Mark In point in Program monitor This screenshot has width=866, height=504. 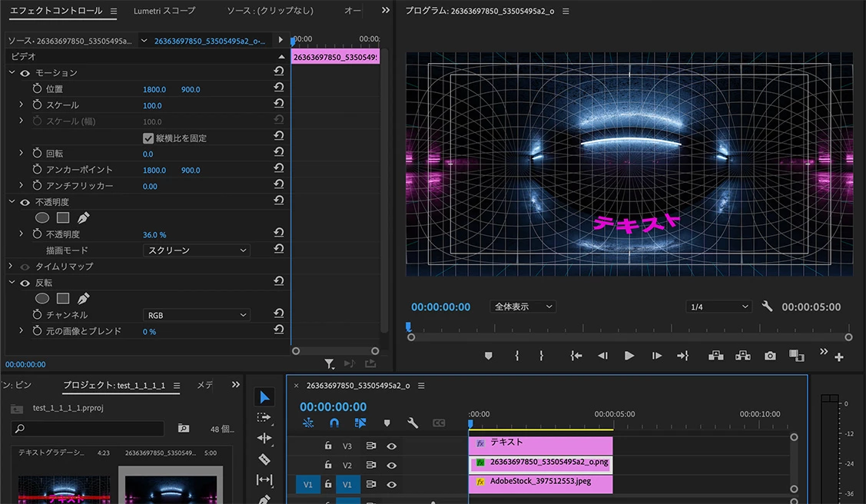(x=517, y=356)
